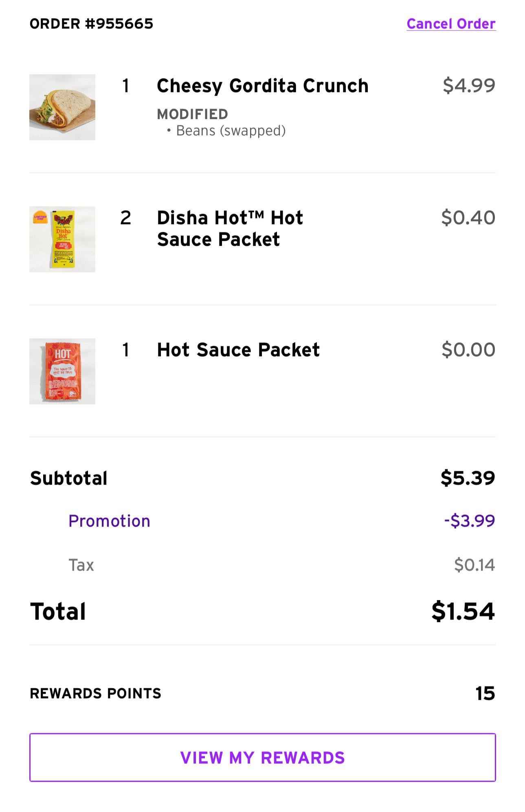Click the $4.99 Gordita Crunch price
The image size is (525, 812).
tap(469, 86)
